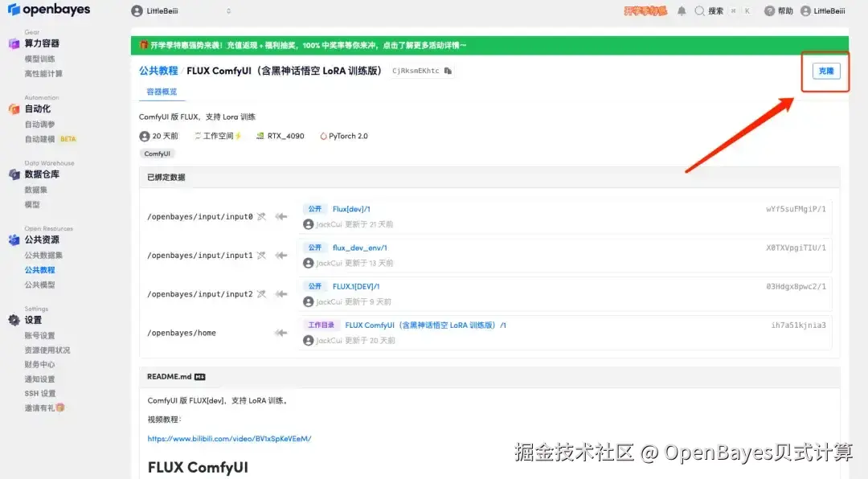Screen dimensions: 868x479
Task: Click the gift icon in the green banner
Action: tap(143, 45)
